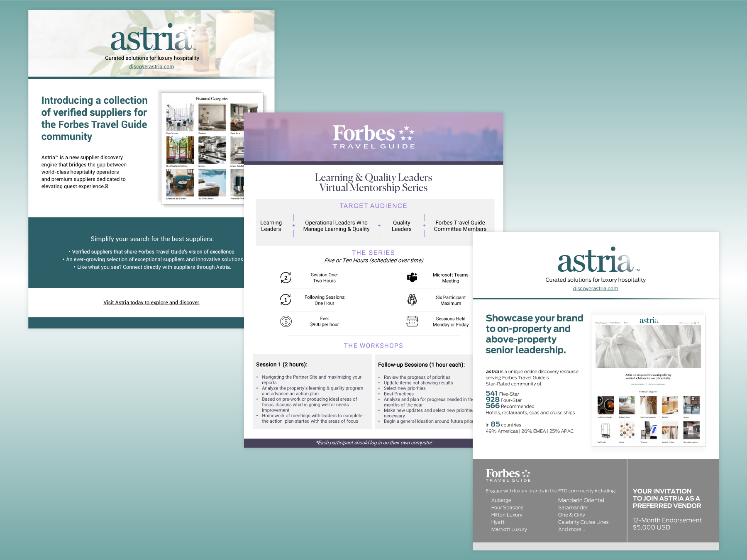The width and height of the screenshot is (747, 560).
Task: Click the luggage cart product thumbnail
Action: [605, 431]
